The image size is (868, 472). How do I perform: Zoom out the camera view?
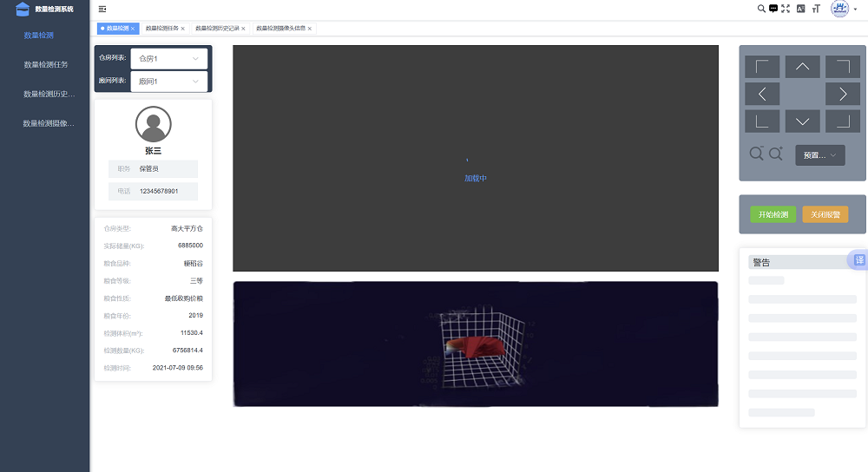(756, 154)
